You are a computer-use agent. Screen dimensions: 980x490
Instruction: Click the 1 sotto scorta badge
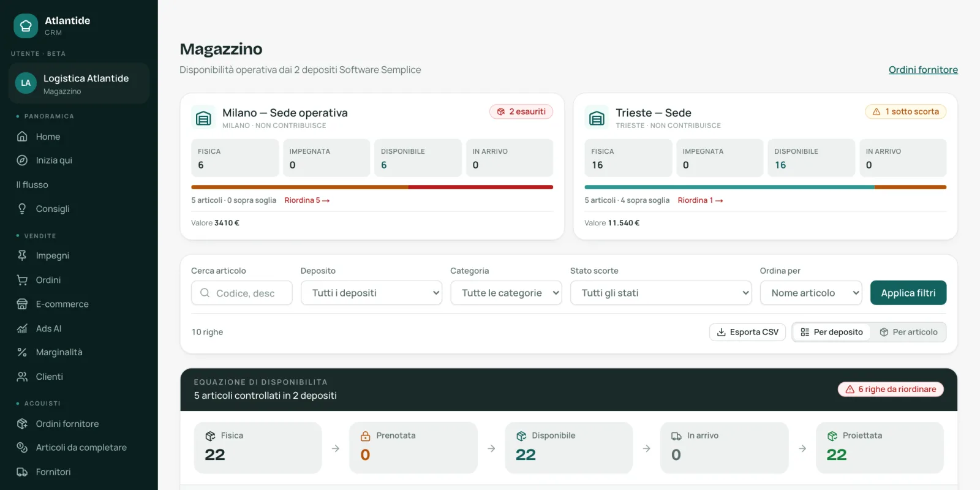point(906,111)
